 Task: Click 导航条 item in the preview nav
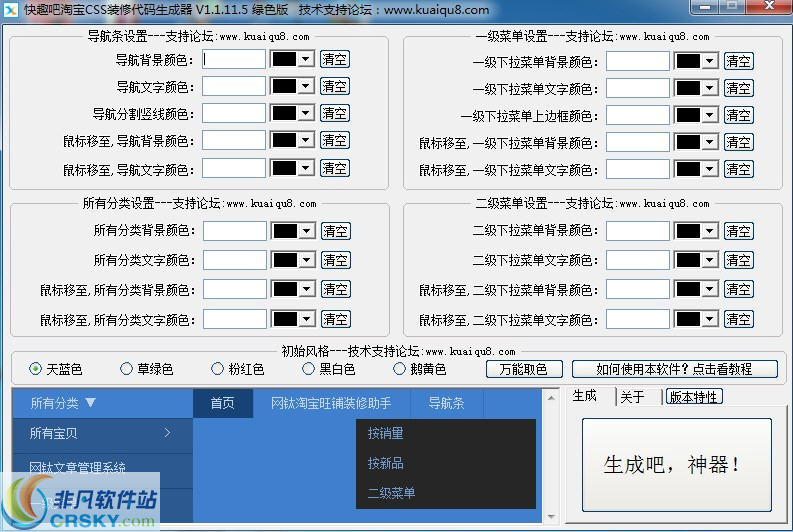(446, 403)
